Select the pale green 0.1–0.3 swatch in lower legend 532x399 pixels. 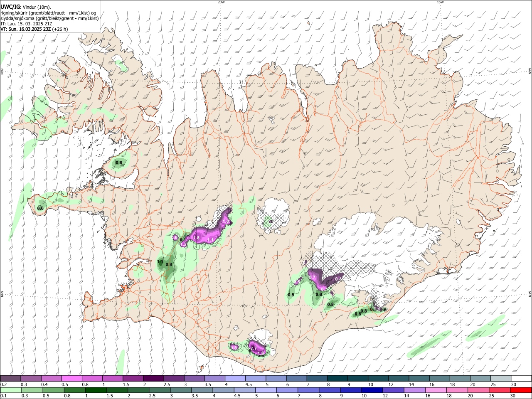point(11,390)
